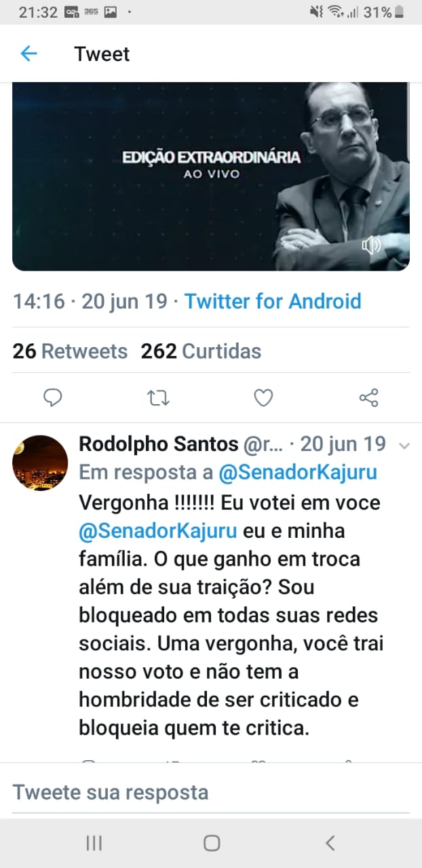The width and height of the screenshot is (422, 868).
Task: Open Rodolpho Santos profile avatar
Action: [40, 462]
